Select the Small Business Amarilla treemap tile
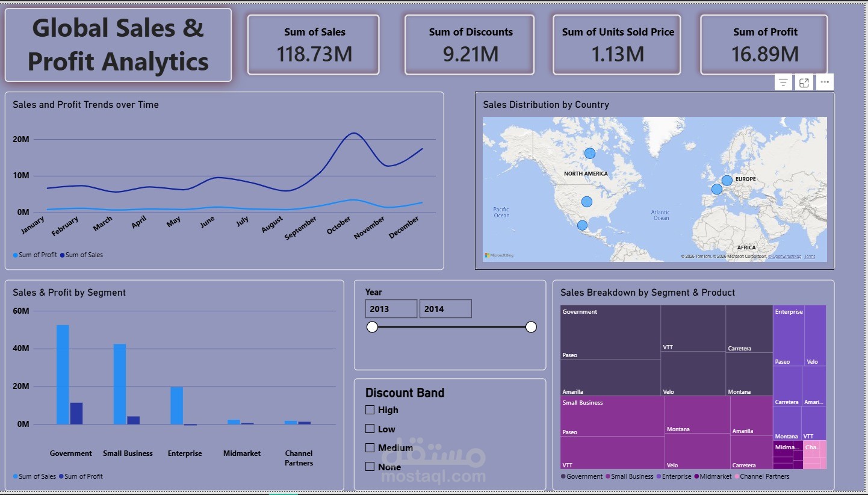This screenshot has height=495, width=868. (x=751, y=416)
